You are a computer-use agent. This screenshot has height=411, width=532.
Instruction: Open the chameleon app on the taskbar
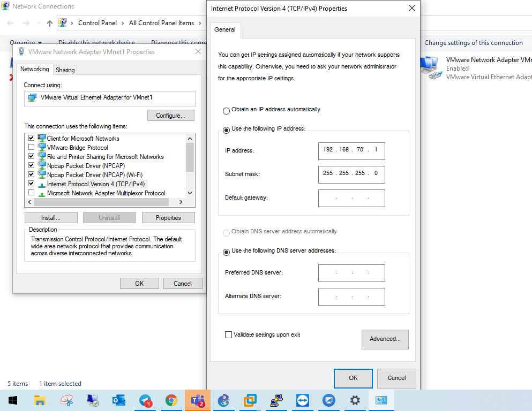click(x=223, y=400)
